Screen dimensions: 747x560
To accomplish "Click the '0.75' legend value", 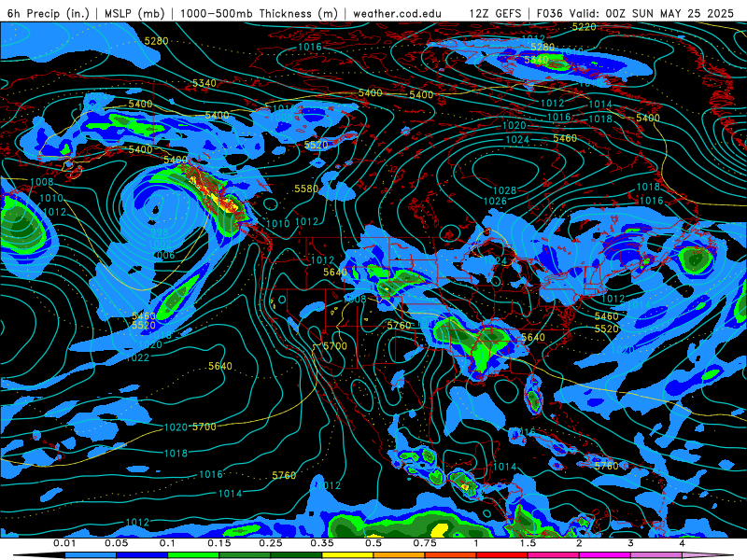I will pyautogui.click(x=425, y=543).
